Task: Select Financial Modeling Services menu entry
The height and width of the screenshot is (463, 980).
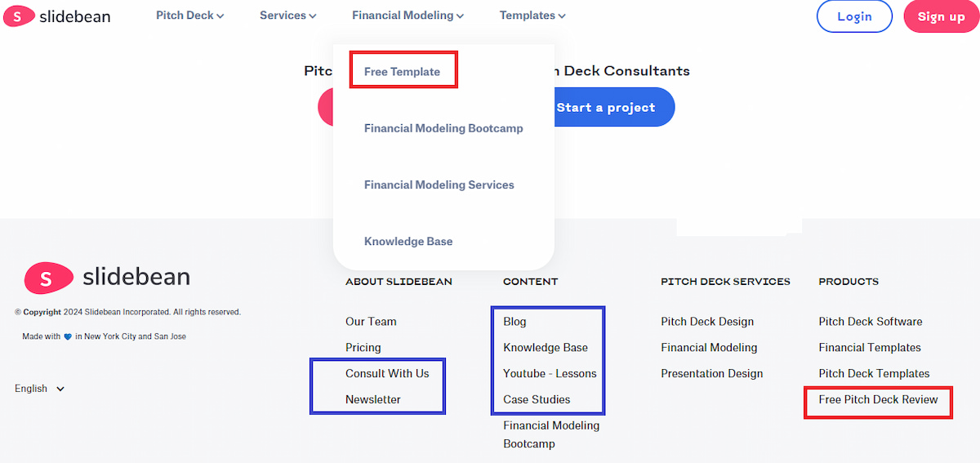Action: (x=439, y=185)
